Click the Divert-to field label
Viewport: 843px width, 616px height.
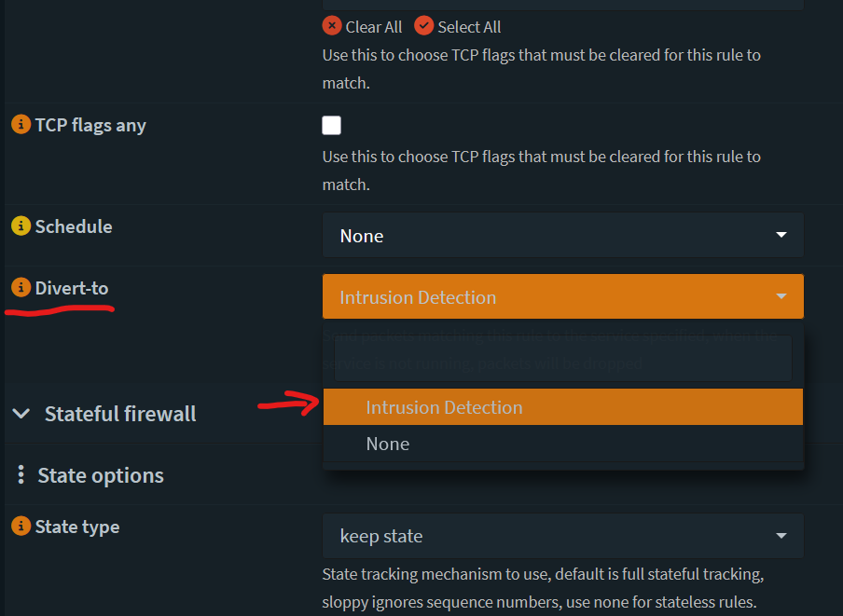coord(72,288)
